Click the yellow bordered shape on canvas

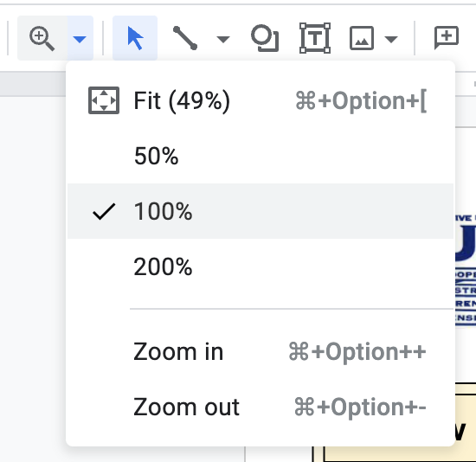pyautogui.click(x=466, y=422)
